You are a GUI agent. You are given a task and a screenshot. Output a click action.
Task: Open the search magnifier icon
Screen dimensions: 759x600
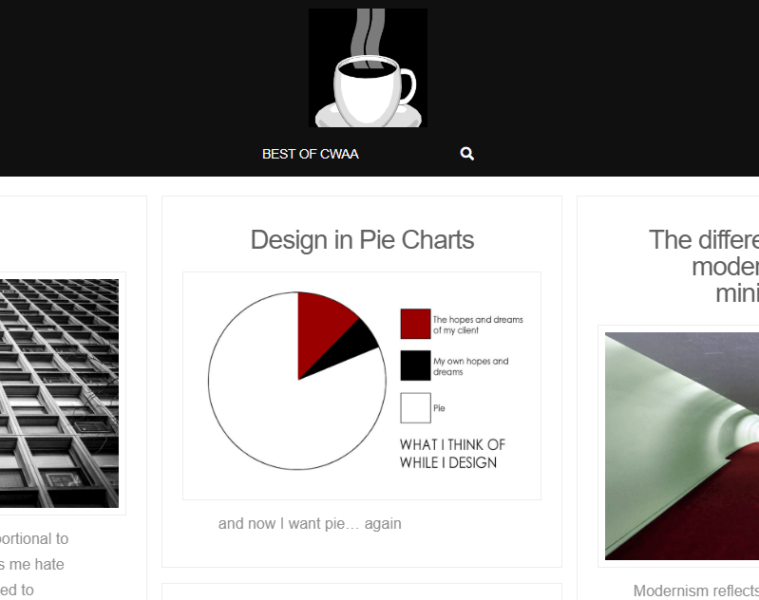point(467,154)
